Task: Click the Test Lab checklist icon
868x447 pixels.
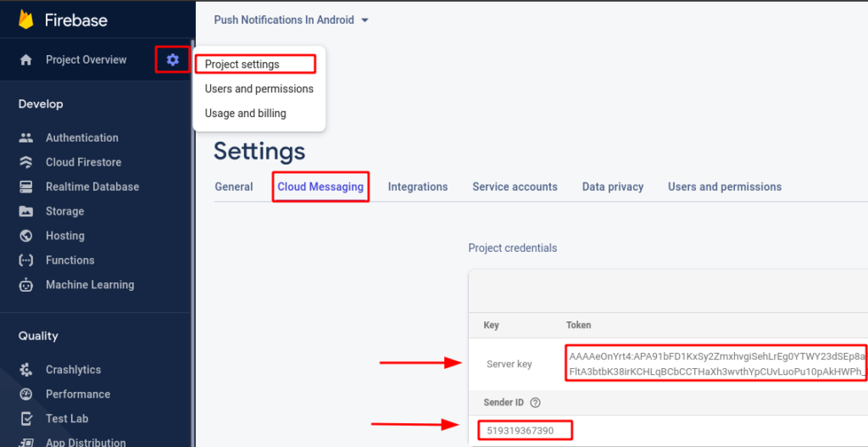Action: [x=25, y=419]
